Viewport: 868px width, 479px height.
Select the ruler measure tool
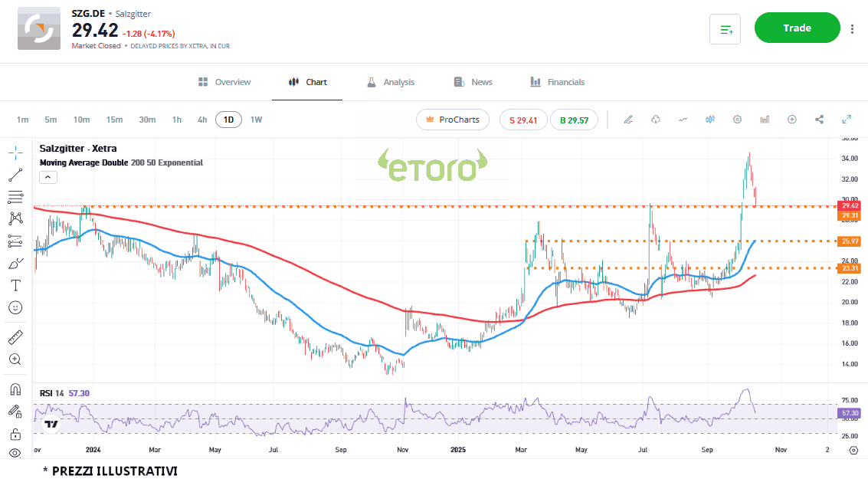15,337
